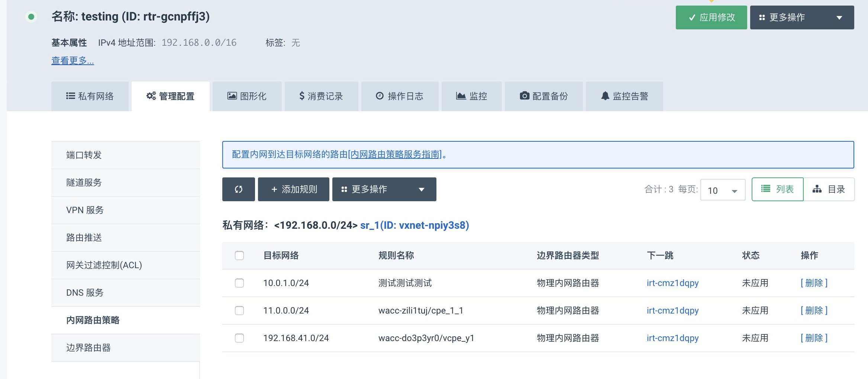Check the row for 11.0.0.0/24

239,311
